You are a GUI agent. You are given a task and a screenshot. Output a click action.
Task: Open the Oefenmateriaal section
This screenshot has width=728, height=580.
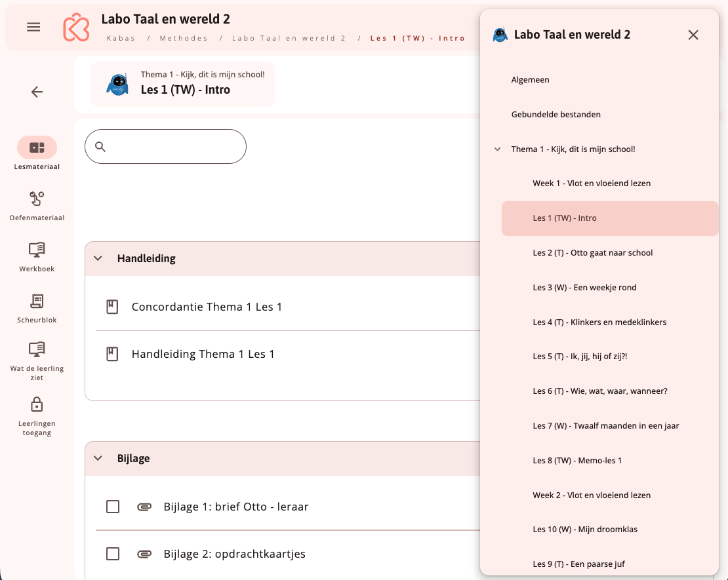[37, 206]
